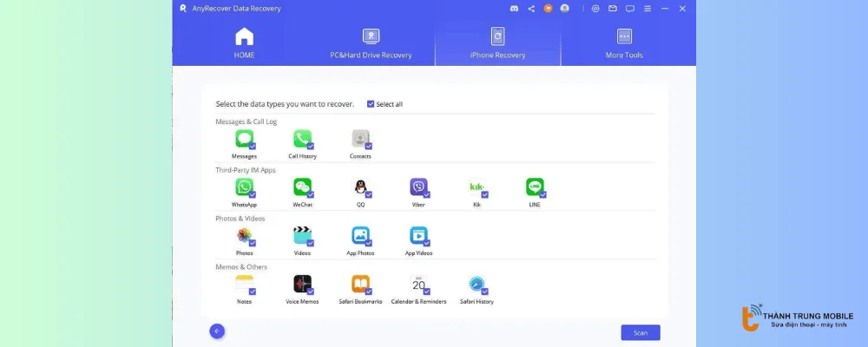Click the share icon in title bar
This screenshot has width=868, height=347.
pos(531,9)
